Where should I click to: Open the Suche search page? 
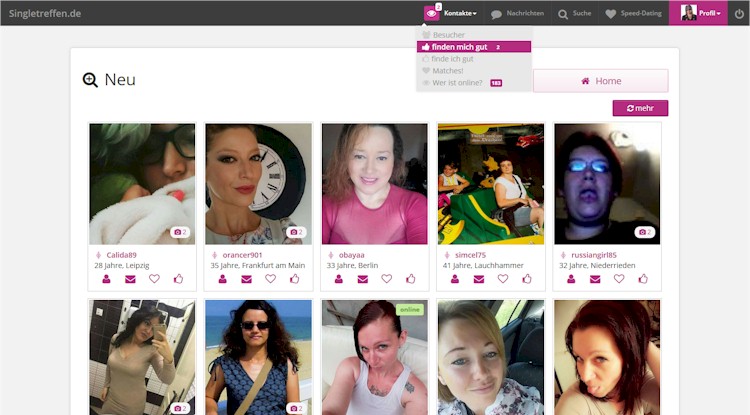(x=574, y=13)
